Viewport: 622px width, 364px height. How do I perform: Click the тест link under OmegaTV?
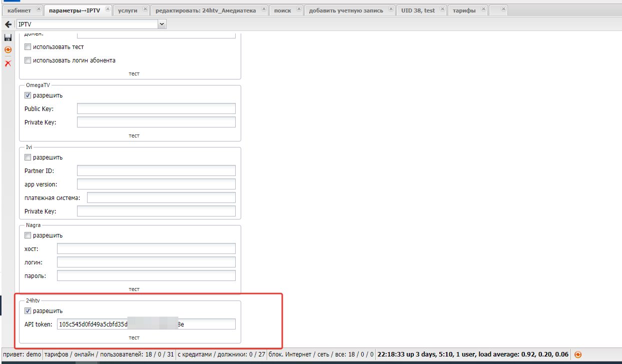click(x=134, y=135)
